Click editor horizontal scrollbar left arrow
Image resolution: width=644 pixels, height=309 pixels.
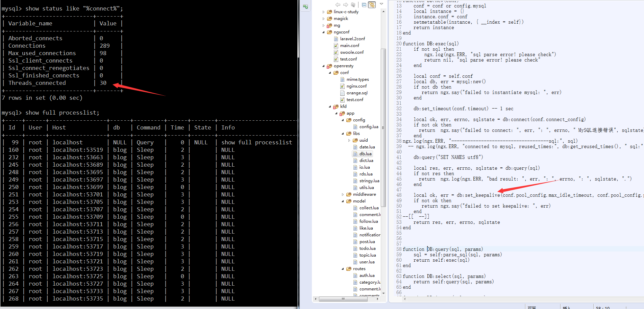coord(404,299)
